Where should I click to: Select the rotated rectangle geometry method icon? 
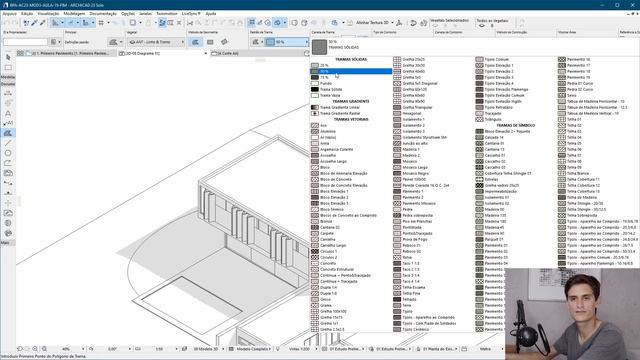click(224, 42)
